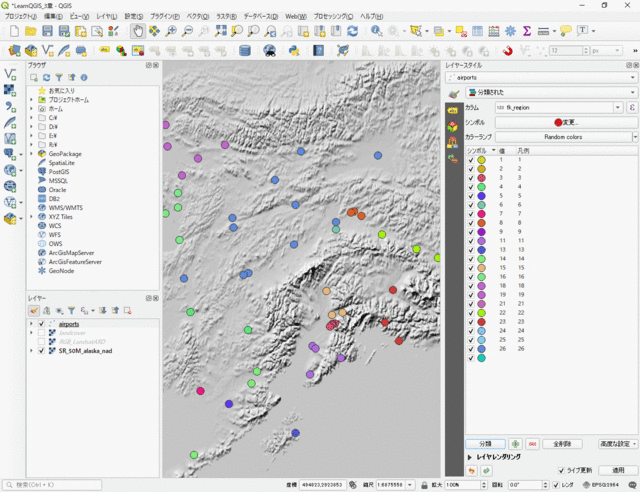Screen dimensions: 640x492
Task: Open the attribute table icon
Action: pyautogui.click(x=477, y=31)
